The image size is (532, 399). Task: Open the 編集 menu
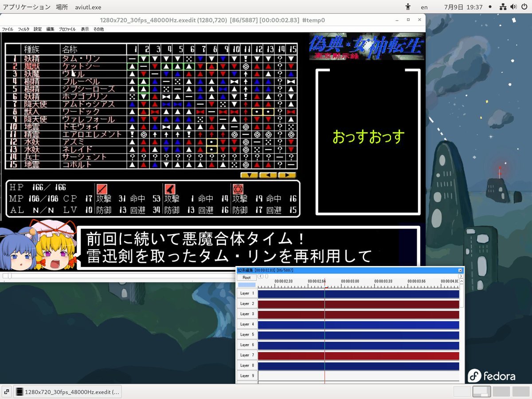(50, 29)
